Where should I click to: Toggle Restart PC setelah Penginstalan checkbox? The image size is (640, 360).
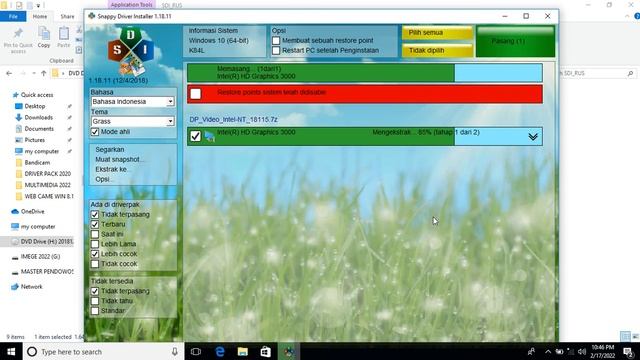pyautogui.click(x=276, y=50)
